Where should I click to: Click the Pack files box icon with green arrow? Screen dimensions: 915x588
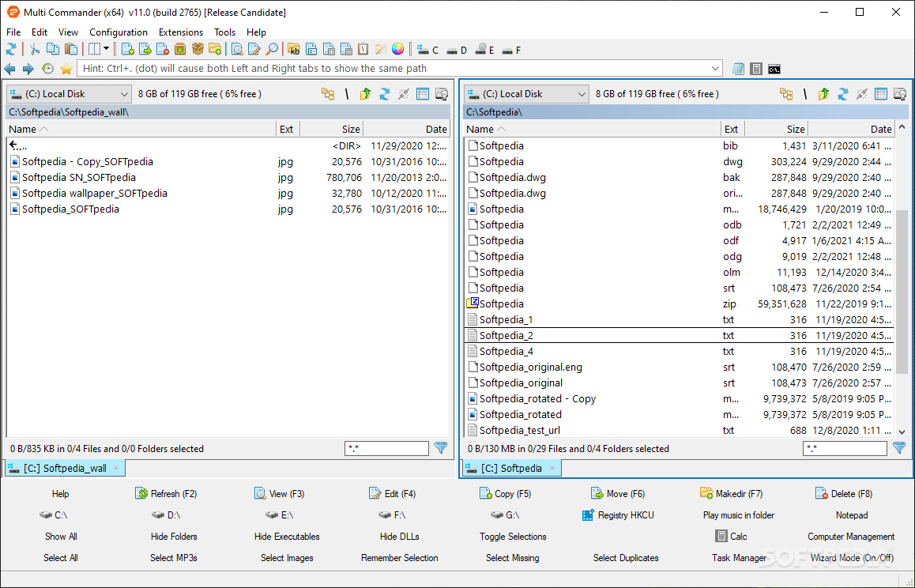179,50
